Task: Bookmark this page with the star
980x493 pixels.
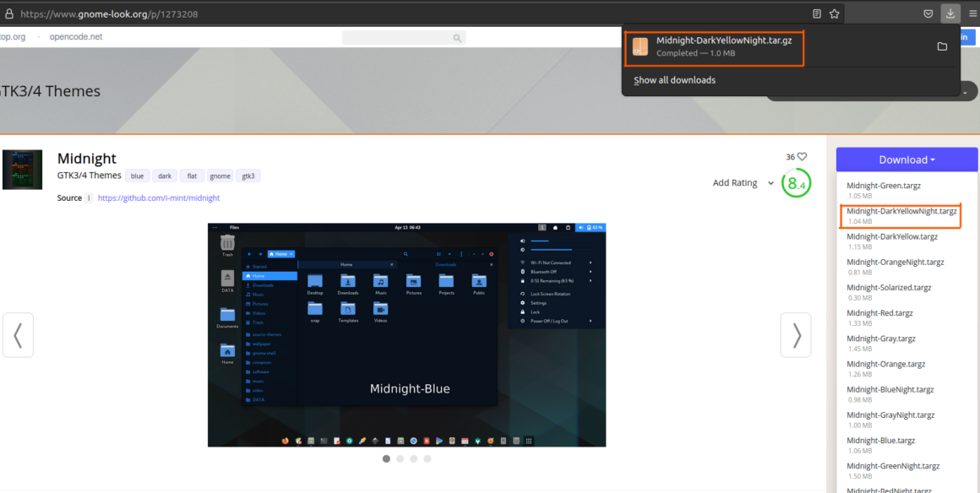Action: [833, 13]
